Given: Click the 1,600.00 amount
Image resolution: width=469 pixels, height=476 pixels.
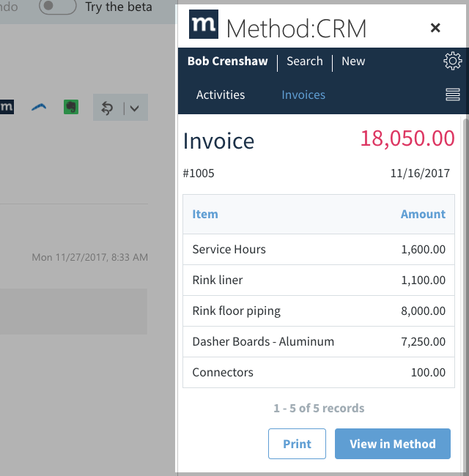Looking at the screenshot, I should point(424,250).
